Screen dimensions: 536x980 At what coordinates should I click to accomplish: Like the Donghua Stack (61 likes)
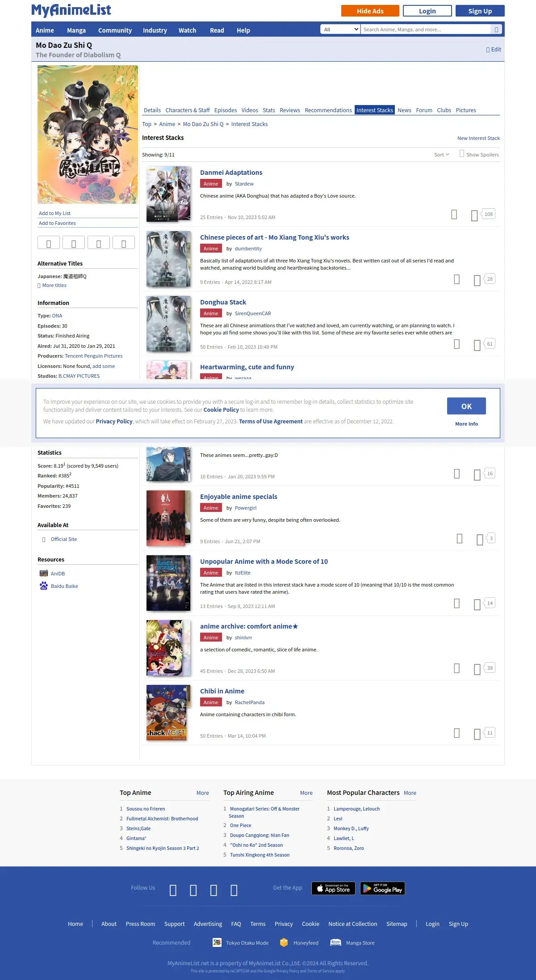477,345
